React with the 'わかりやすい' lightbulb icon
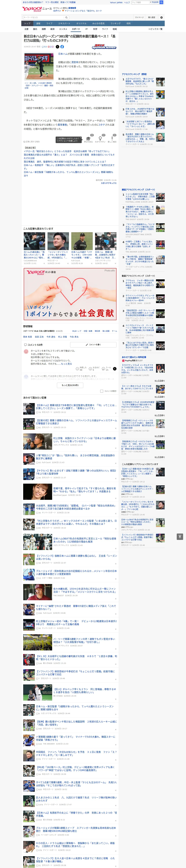Image resolution: width=186 pixels, height=868 pixels. (100, 138)
